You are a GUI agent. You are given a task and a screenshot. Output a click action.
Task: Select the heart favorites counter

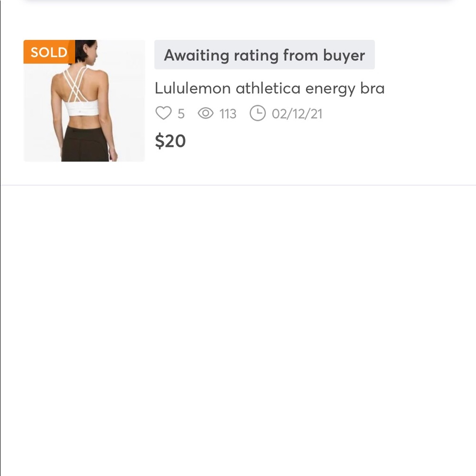coord(169,113)
